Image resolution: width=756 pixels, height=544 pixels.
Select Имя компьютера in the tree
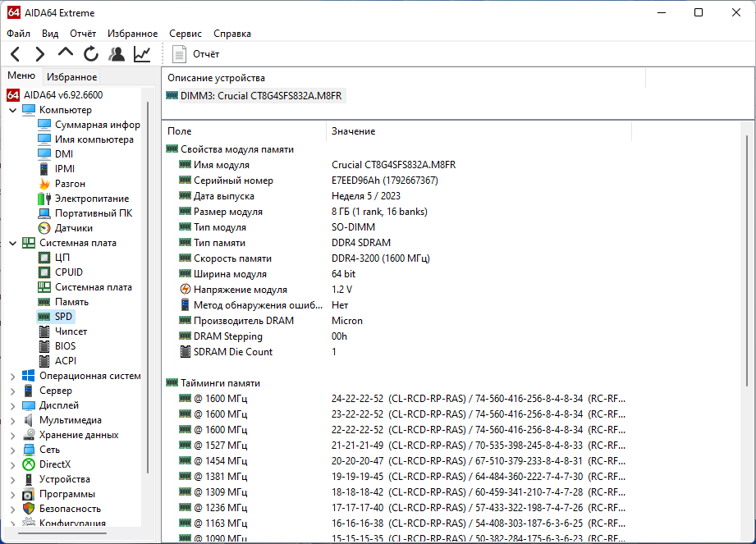(x=86, y=139)
